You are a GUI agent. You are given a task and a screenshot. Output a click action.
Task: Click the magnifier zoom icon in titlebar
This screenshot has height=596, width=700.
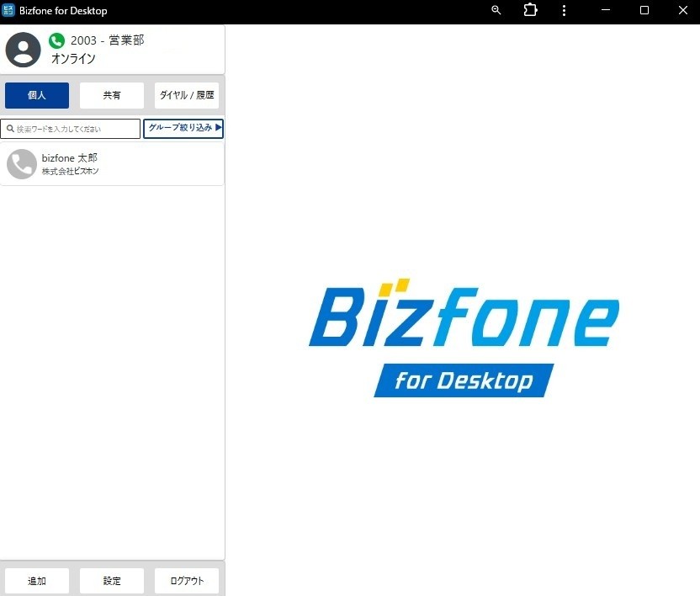pos(496,10)
